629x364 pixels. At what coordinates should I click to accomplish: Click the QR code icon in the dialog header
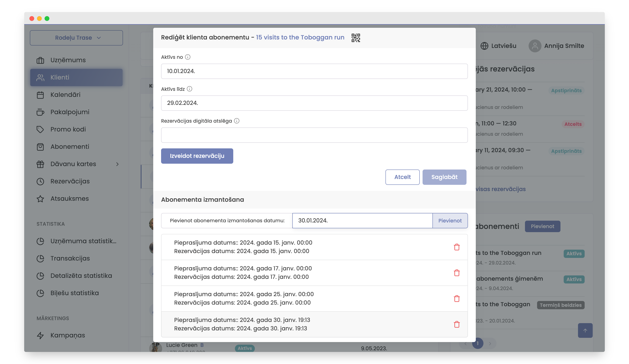[355, 38]
